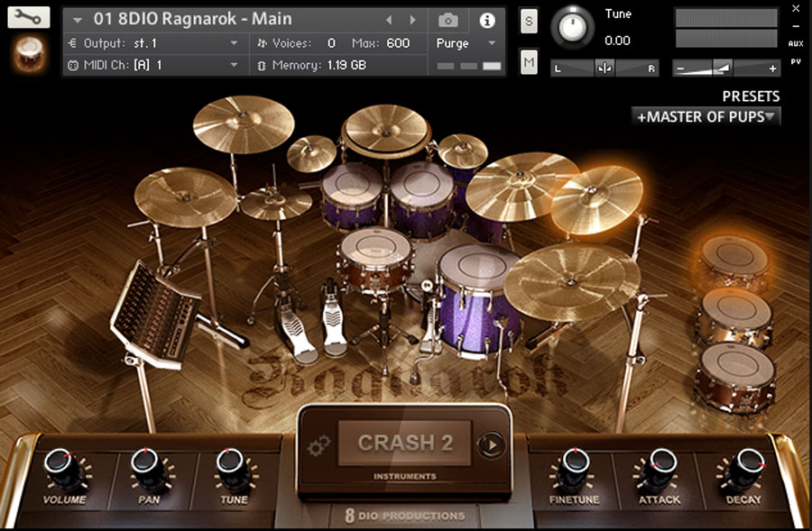The height and width of the screenshot is (531, 812).
Task: Click the play arrow next to CRASH 2
Action: 491,444
